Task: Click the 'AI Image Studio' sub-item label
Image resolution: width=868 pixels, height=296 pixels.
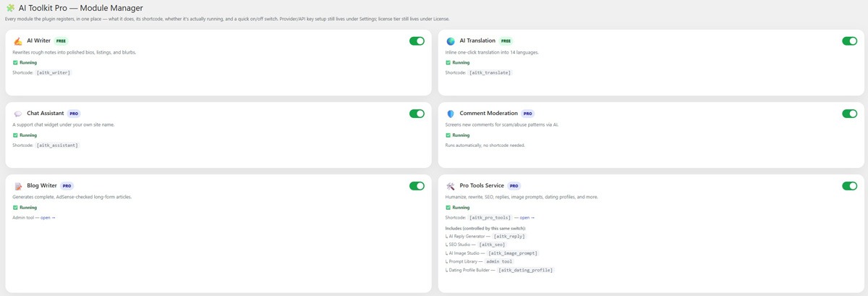Action: click(465, 253)
